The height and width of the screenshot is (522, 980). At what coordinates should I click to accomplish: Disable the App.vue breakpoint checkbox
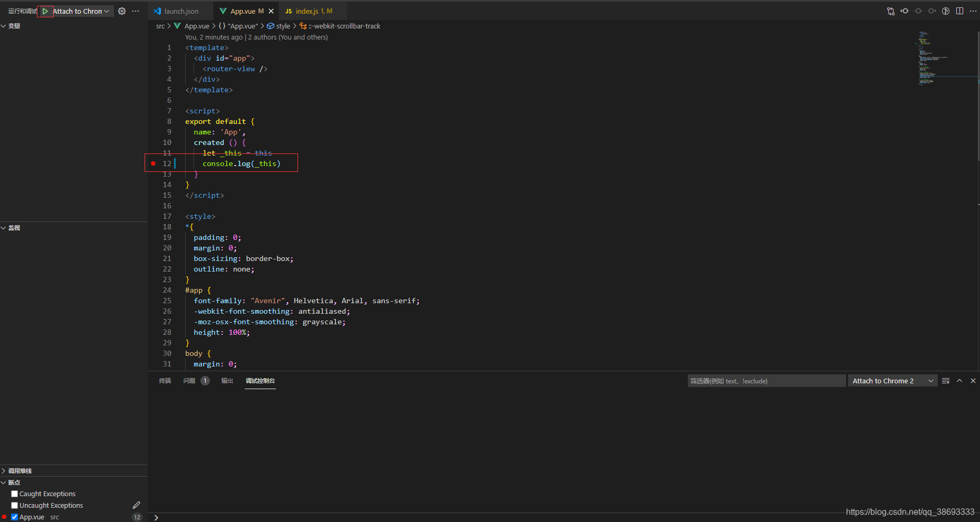[14, 517]
